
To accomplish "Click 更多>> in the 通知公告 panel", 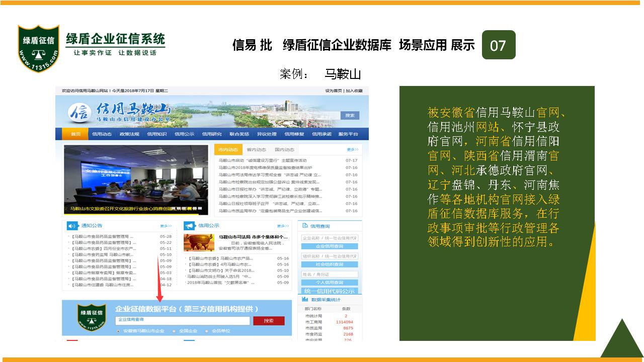I will pyautogui.click(x=166, y=226).
